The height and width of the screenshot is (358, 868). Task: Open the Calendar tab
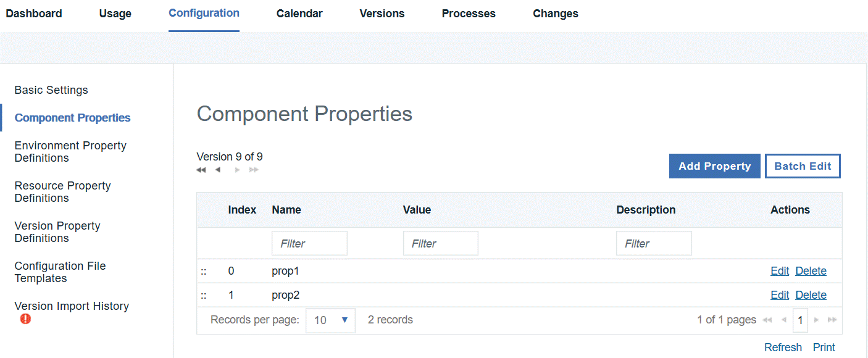pyautogui.click(x=299, y=13)
